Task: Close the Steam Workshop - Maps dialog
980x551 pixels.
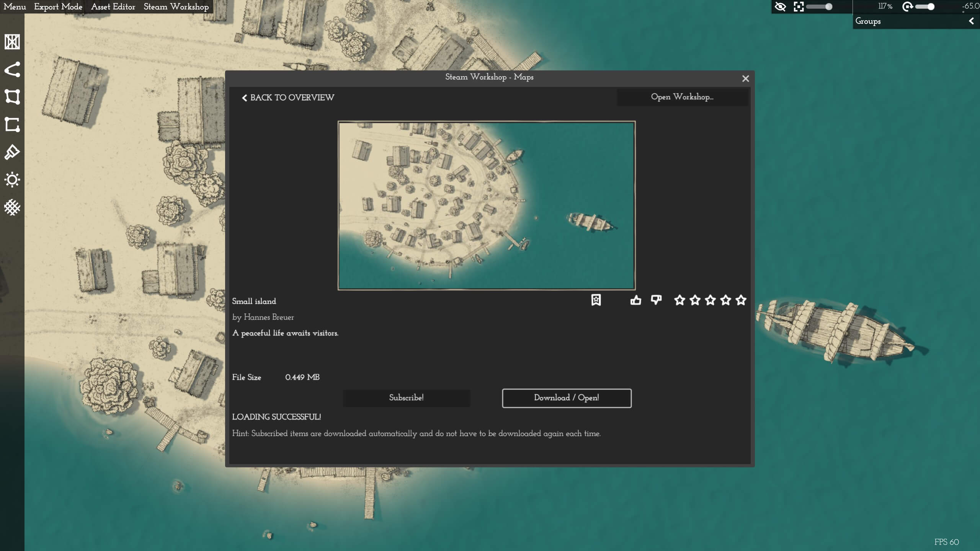Action: pyautogui.click(x=745, y=78)
